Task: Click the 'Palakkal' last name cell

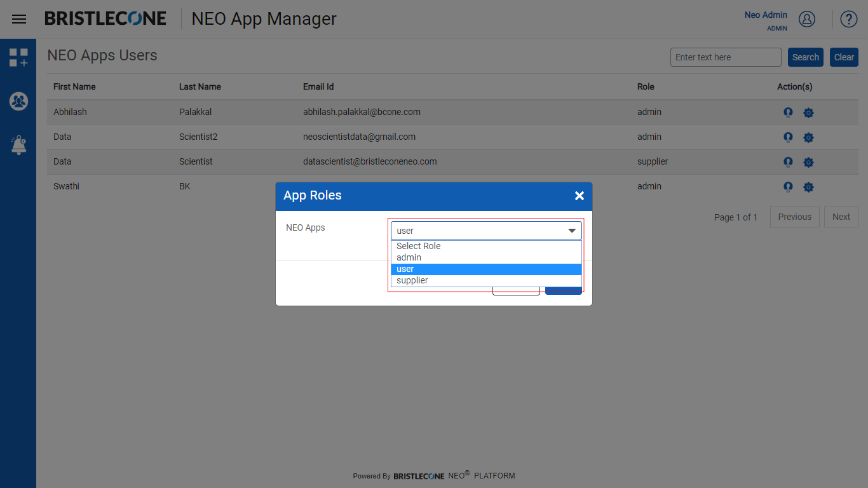Action: pyautogui.click(x=196, y=112)
